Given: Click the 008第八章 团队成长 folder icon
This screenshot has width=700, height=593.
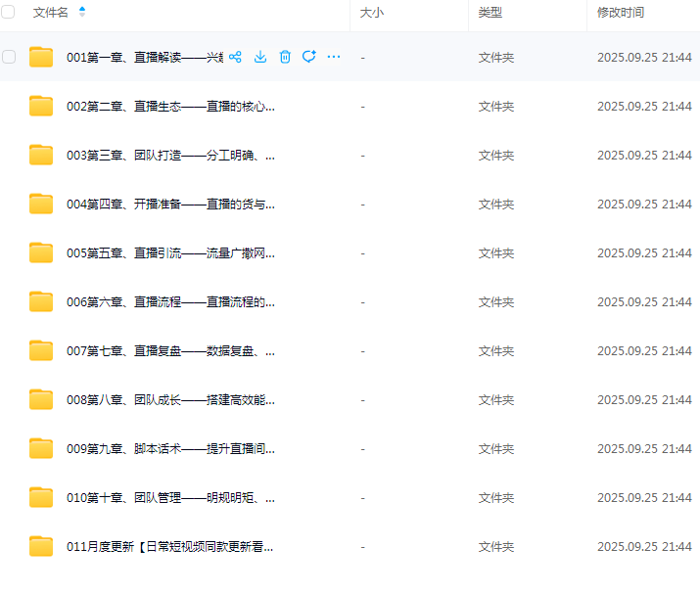Looking at the screenshot, I should click(41, 399).
